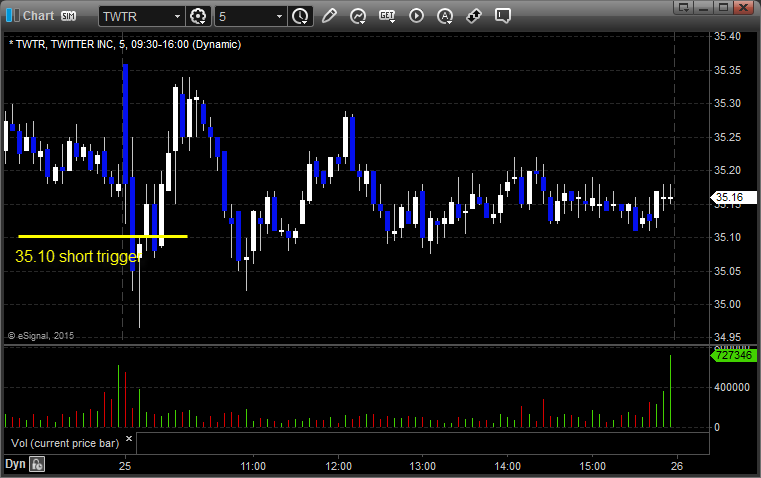Minimize the chart window
This screenshot has width=761, height=478.
704,7
